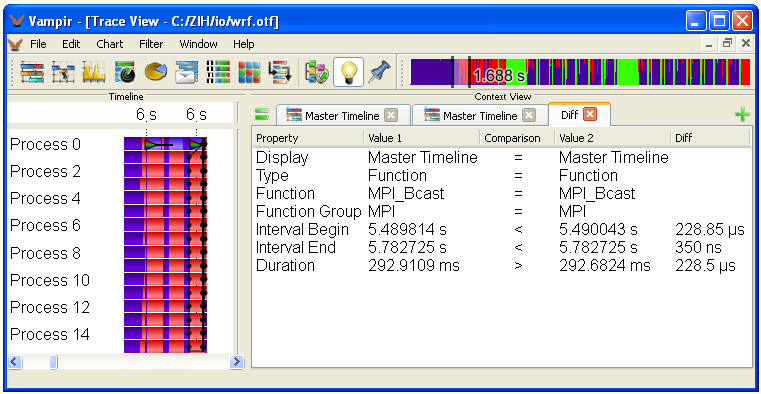
Task: Select the Process 0 row label
Action: click(x=46, y=145)
